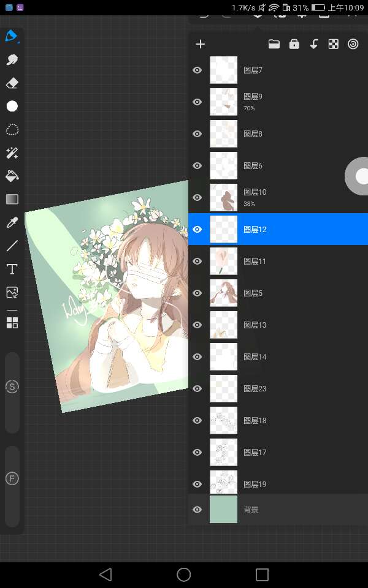
Task: Add a new layer with plus
Action: click(x=201, y=44)
